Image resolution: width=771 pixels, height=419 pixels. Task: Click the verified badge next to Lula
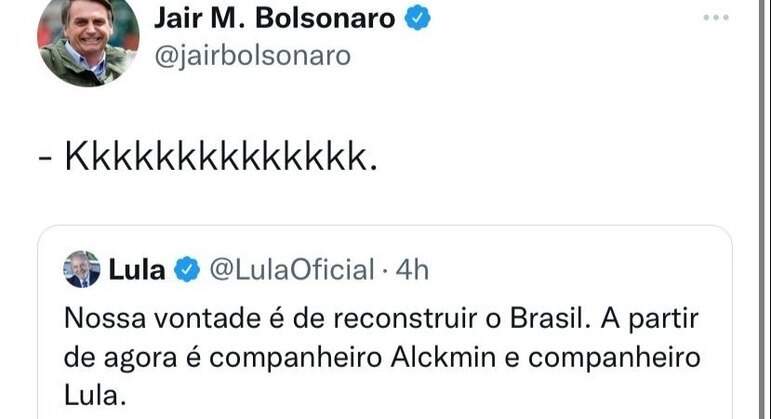coord(186,269)
